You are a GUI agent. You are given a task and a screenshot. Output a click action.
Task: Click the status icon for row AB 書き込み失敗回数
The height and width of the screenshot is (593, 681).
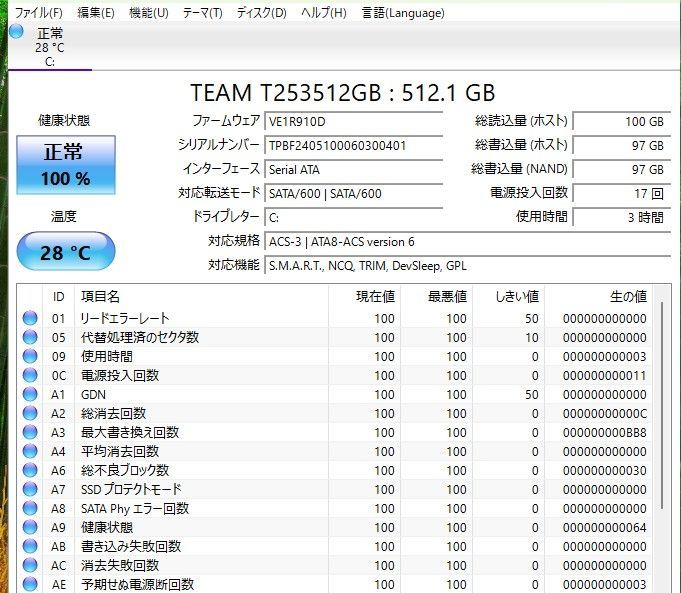coord(30,546)
